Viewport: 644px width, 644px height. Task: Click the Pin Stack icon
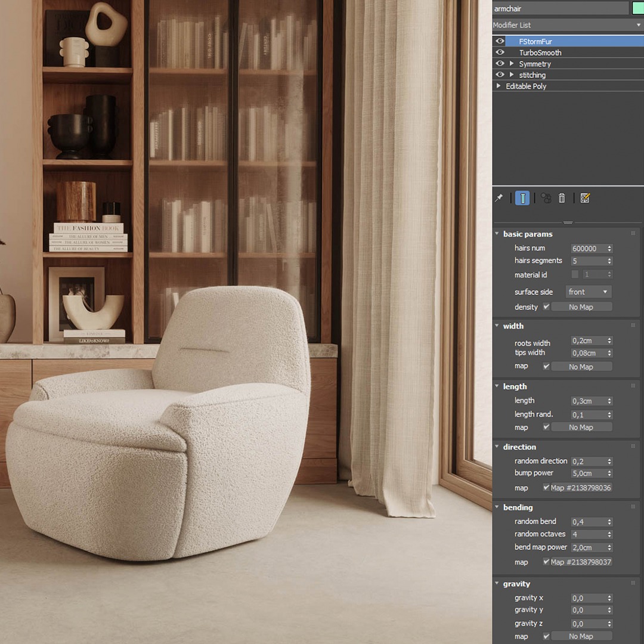[x=499, y=198]
